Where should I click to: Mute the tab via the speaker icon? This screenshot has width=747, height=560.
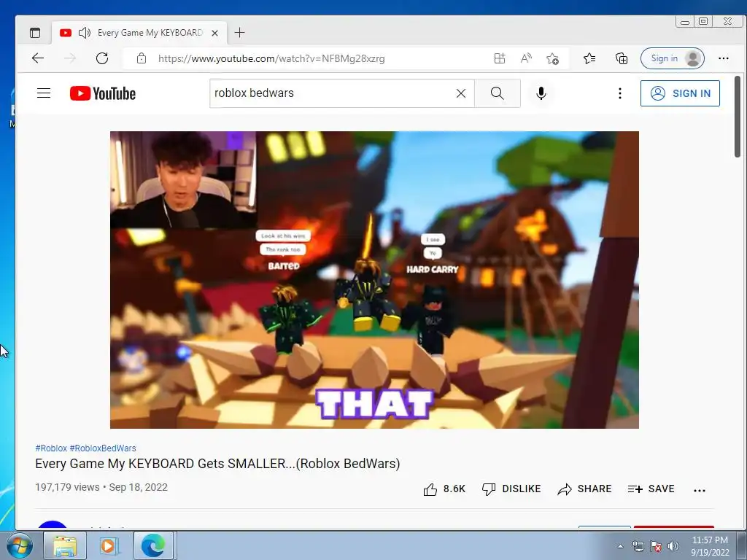point(85,33)
